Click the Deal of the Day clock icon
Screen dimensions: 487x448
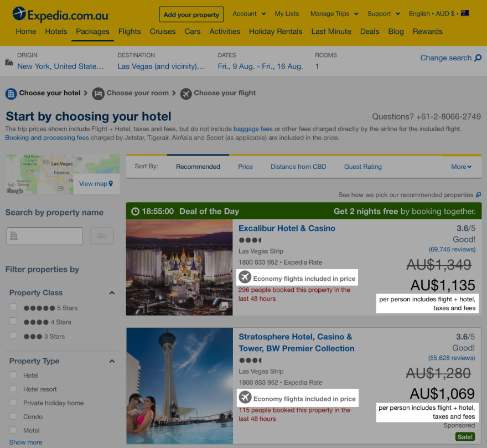coord(136,212)
